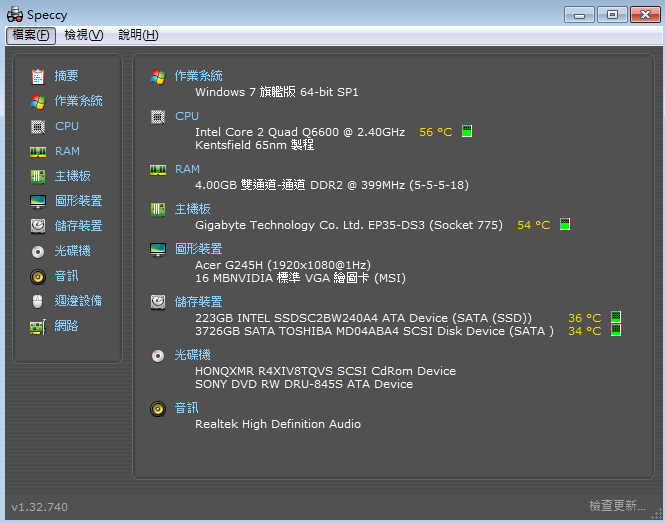Click the Windows flag icon beside sidebar 作業系統
Viewport: 665px width, 523px height.
click(x=38, y=101)
